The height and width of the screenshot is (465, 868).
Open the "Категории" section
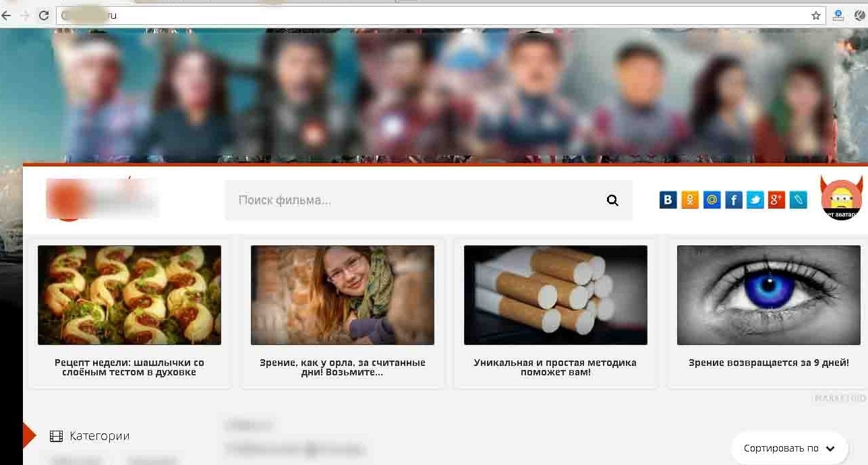[x=99, y=436]
